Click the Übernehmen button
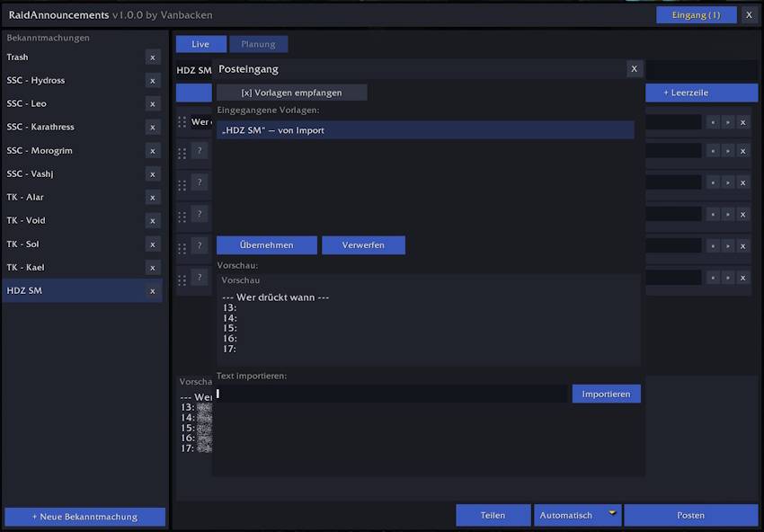764x532 pixels. tap(267, 245)
